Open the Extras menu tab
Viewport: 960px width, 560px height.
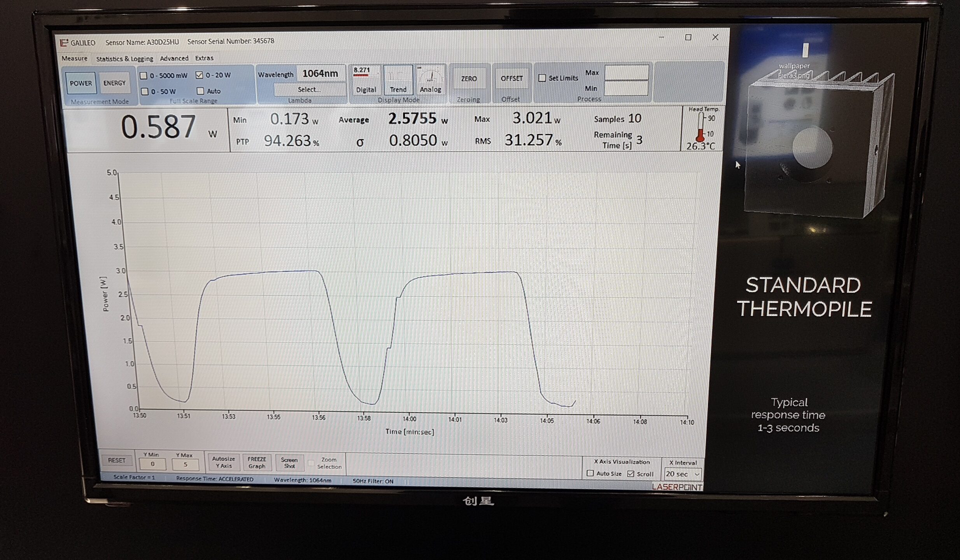(204, 58)
